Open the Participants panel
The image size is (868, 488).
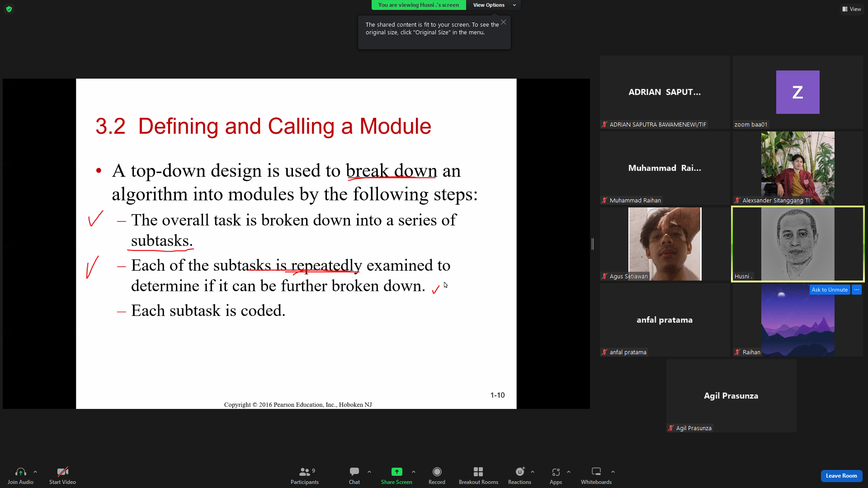click(x=304, y=476)
